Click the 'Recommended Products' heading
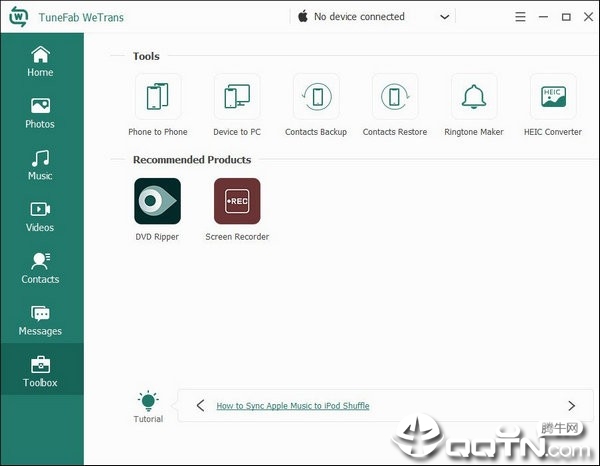Image resolution: width=600 pixels, height=466 pixels. pyautogui.click(x=192, y=160)
